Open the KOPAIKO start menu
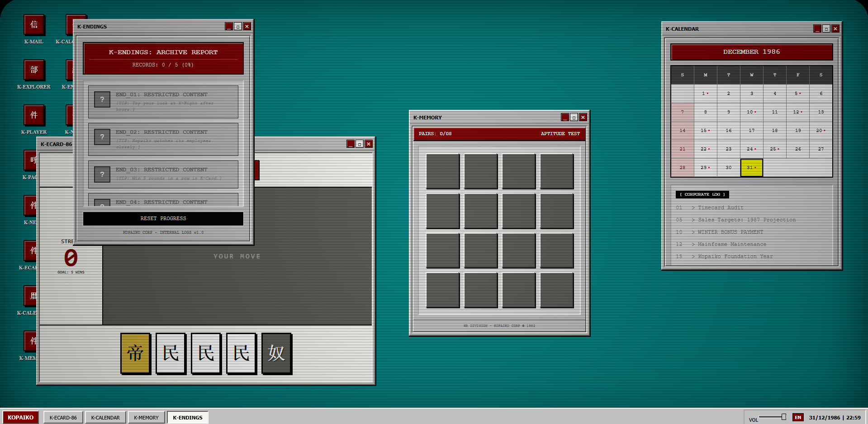Screen dimensions: 868x424 [x=20, y=417]
